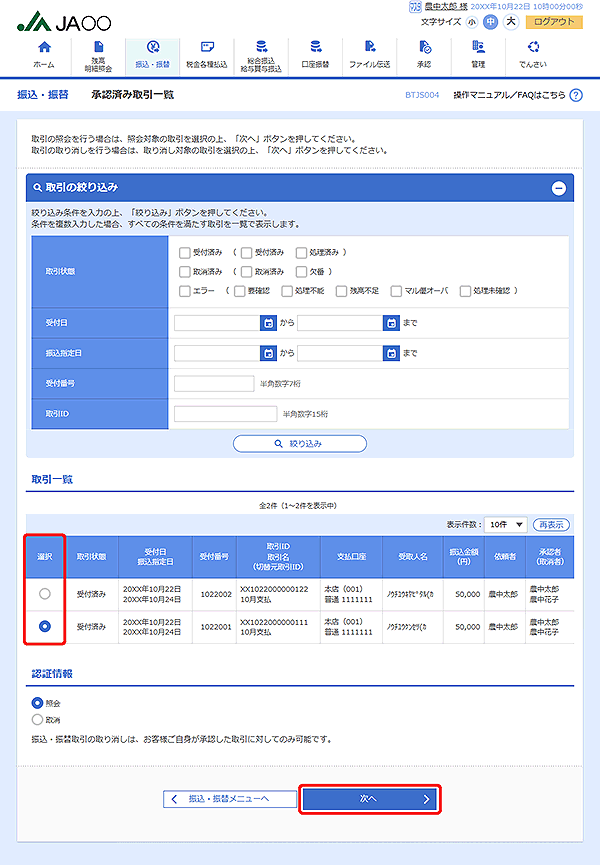Click the 再表示 button
Viewport: 600px width, 865px height.
tap(551, 525)
